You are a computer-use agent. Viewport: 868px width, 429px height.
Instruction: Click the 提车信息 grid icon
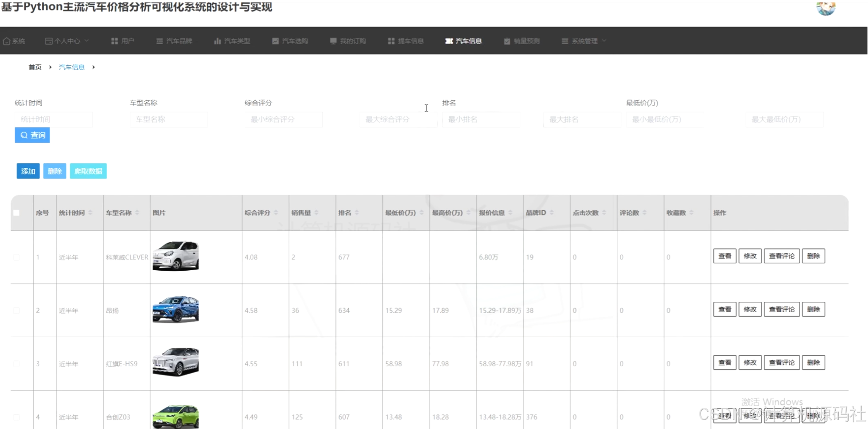(391, 41)
